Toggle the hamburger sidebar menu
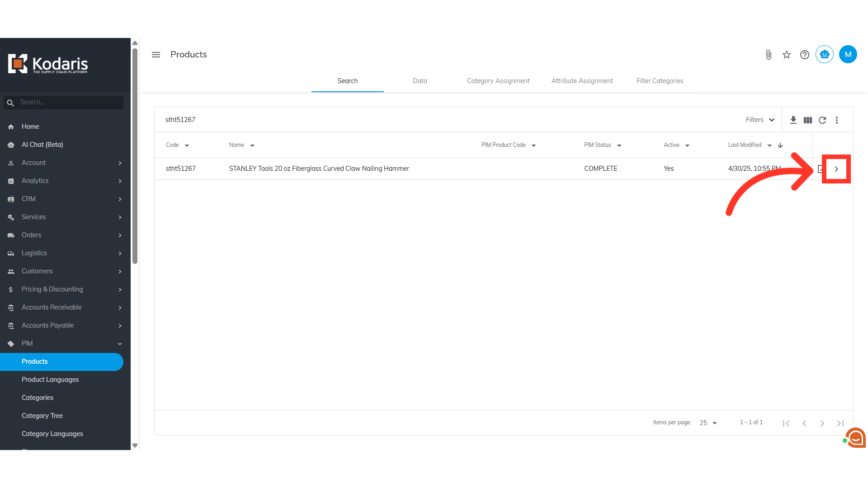Viewport: 868px width, 488px height. [x=156, y=55]
